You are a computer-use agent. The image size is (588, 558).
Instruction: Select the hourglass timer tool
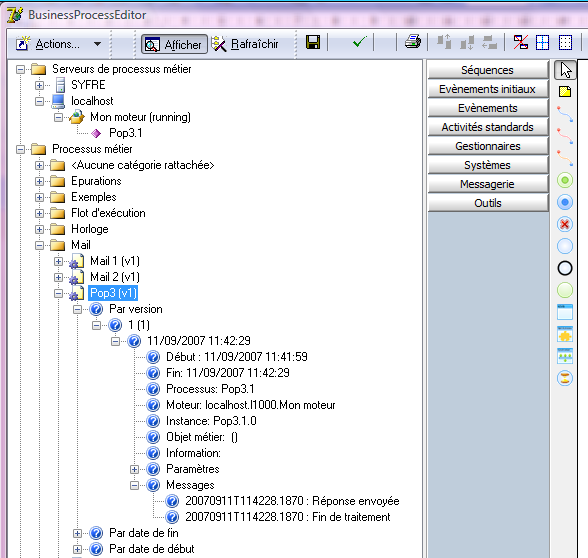tap(565, 378)
